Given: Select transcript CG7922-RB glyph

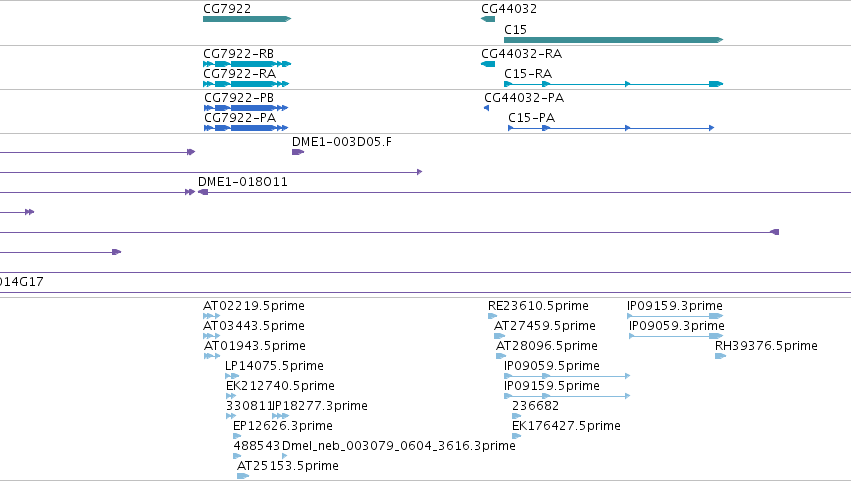Looking at the screenshot, I should (x=247, y=64).
